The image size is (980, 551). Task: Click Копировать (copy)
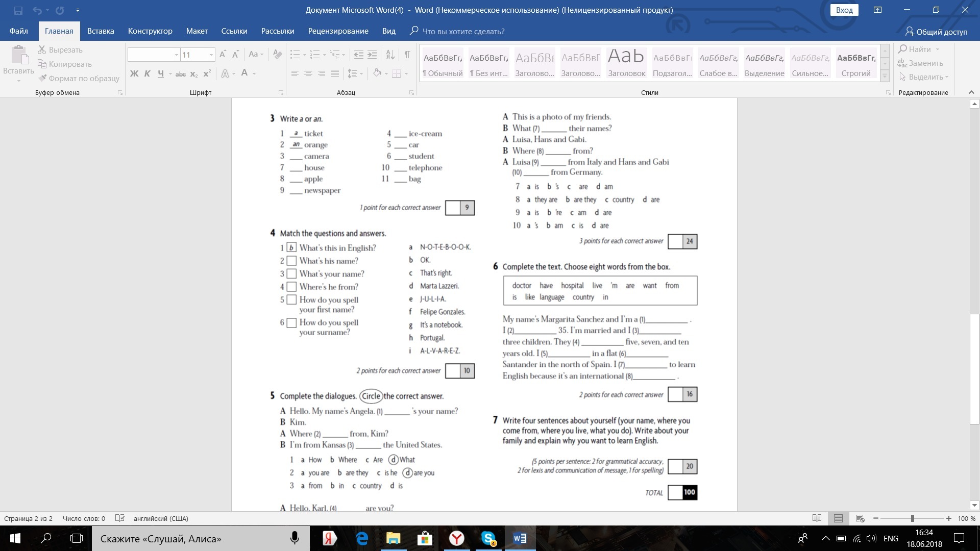(x=65, y=64)
